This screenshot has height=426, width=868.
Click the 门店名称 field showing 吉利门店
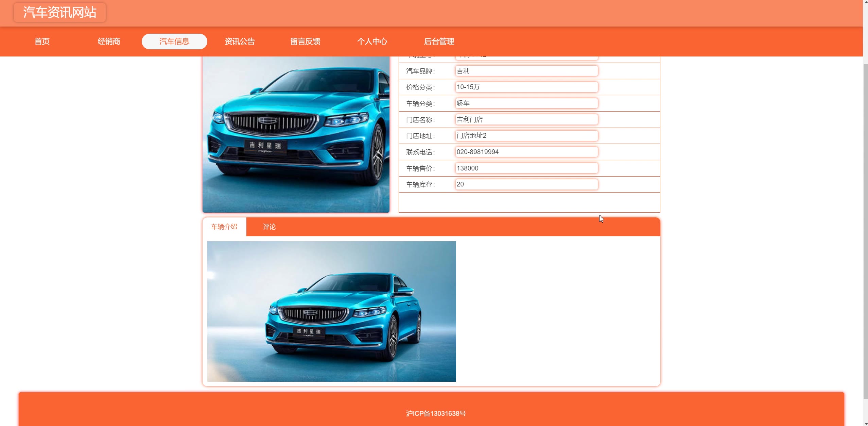pos(526,119)
